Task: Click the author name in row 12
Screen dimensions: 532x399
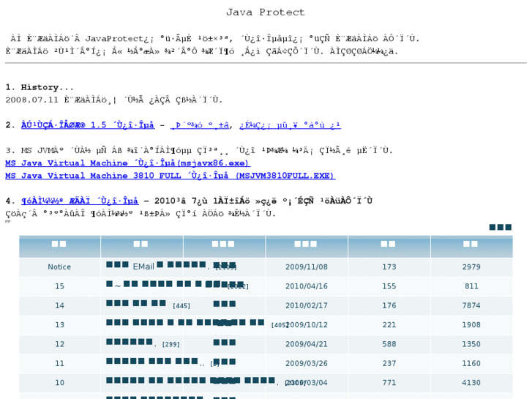Action: (x=224, y=343)
